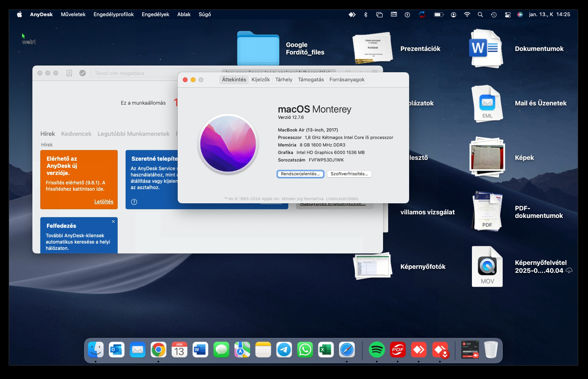Open WhatsApp in the dock
588x379 pixels.
305,350
